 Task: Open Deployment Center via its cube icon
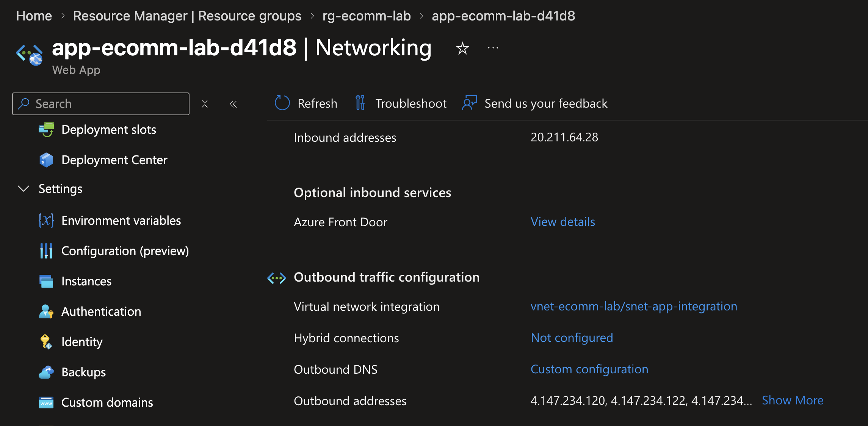pos(46,160)
